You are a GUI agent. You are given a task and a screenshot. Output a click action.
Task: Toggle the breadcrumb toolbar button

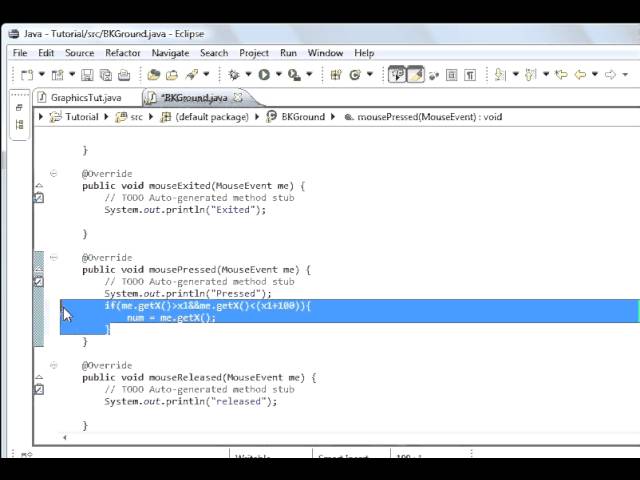(397, 75)
